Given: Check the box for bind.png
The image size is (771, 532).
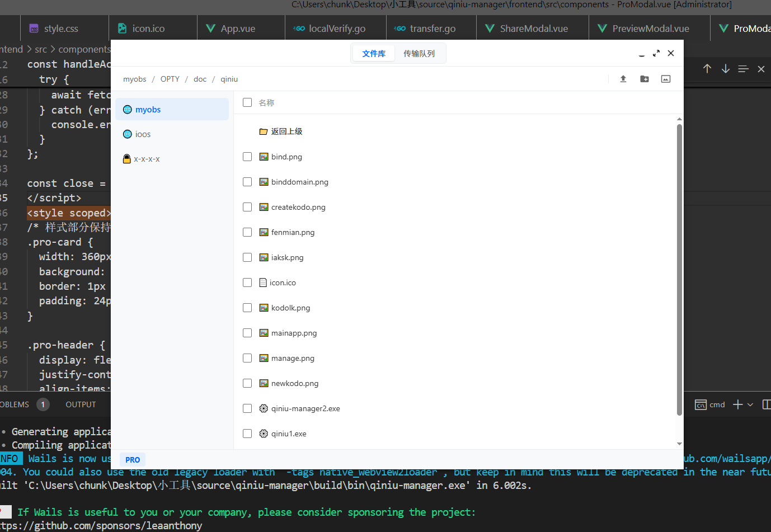Looking at the screenshot, I should point(247,157).
